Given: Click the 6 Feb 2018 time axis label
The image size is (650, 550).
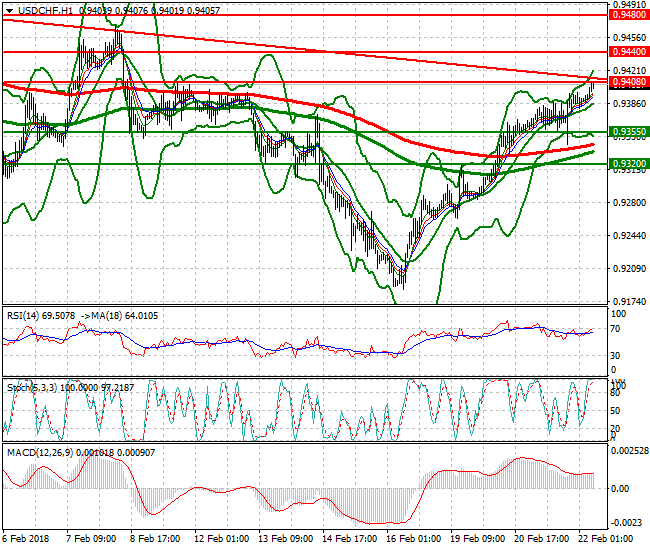Looking at the screenshot, I should click(x=26, y=539).
